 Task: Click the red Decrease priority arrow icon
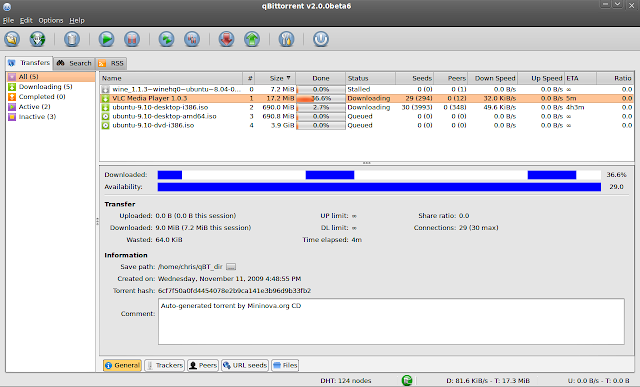click(226, 39)
